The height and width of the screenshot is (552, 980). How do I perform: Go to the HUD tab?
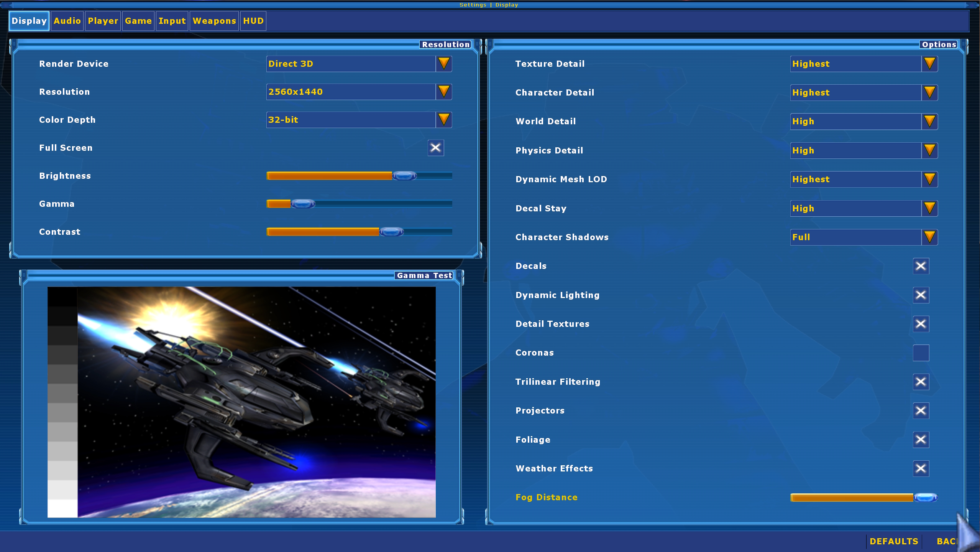tap(253, 21)
